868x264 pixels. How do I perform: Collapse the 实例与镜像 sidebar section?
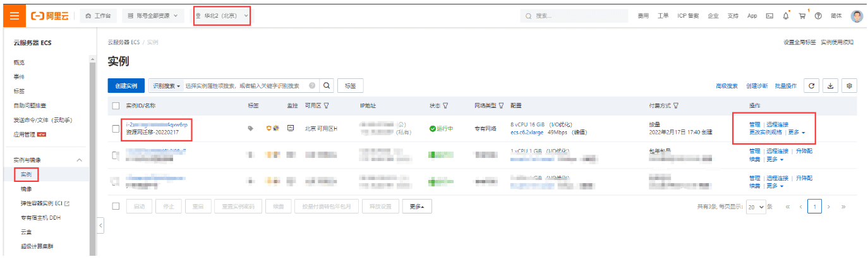coord(79,160)
